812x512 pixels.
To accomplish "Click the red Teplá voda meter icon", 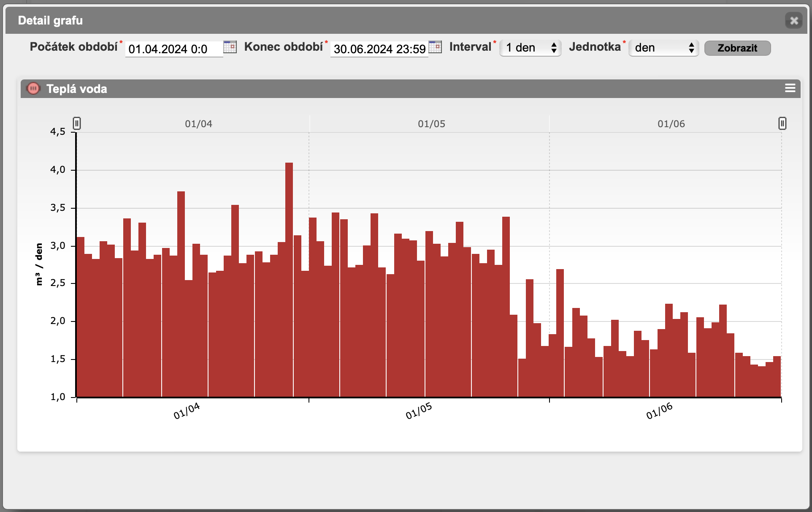I will (33, 89).
